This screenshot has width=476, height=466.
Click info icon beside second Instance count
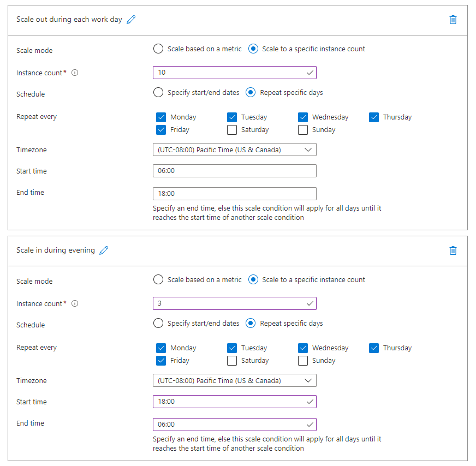click(75, 303)
